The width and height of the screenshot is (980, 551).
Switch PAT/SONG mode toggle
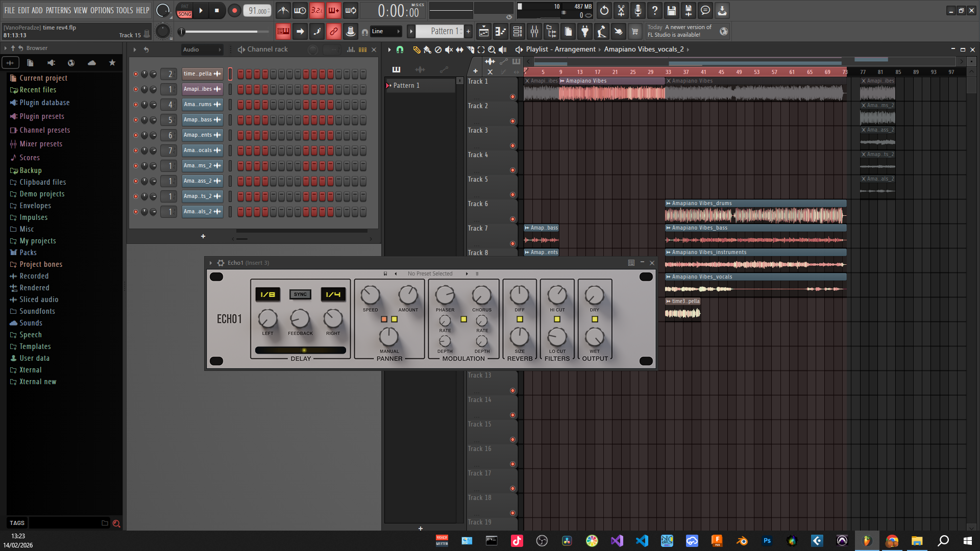point(185,10)
